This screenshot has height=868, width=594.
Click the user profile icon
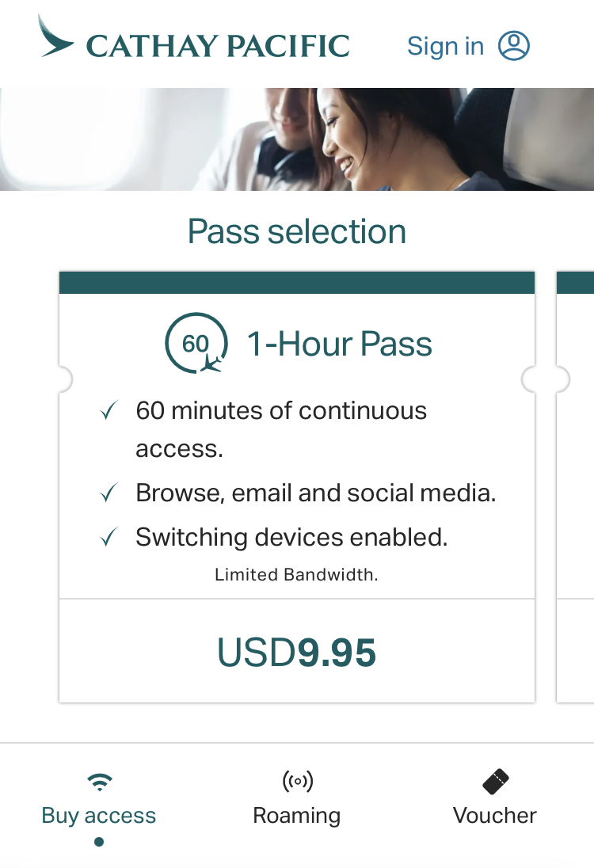pyautogui.click(x=513, y=46)
